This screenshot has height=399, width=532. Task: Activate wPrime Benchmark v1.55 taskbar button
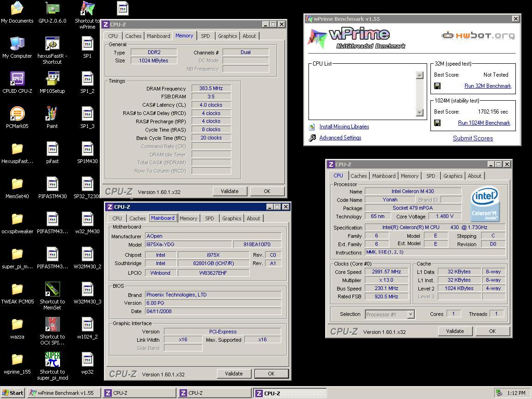(64, 393)
